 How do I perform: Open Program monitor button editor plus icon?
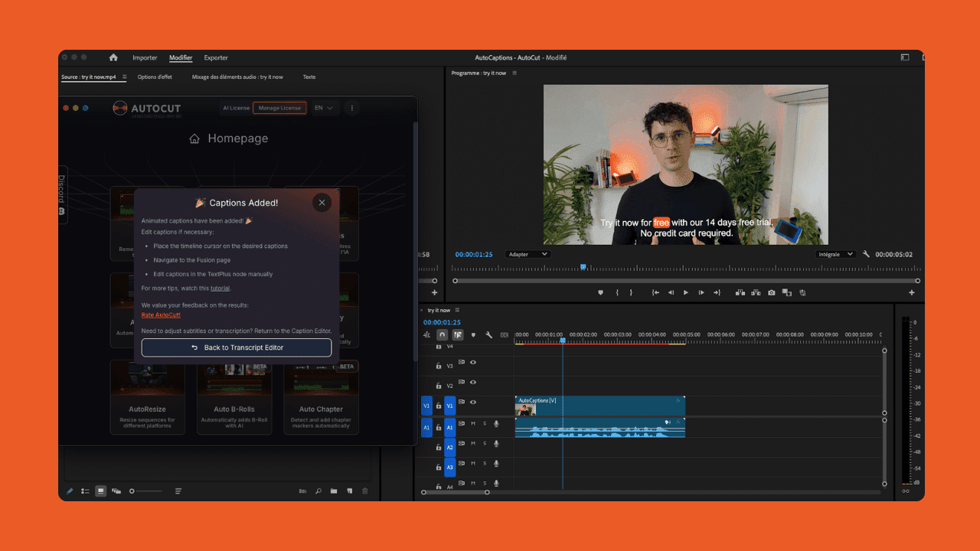click(x=912, y=292)
